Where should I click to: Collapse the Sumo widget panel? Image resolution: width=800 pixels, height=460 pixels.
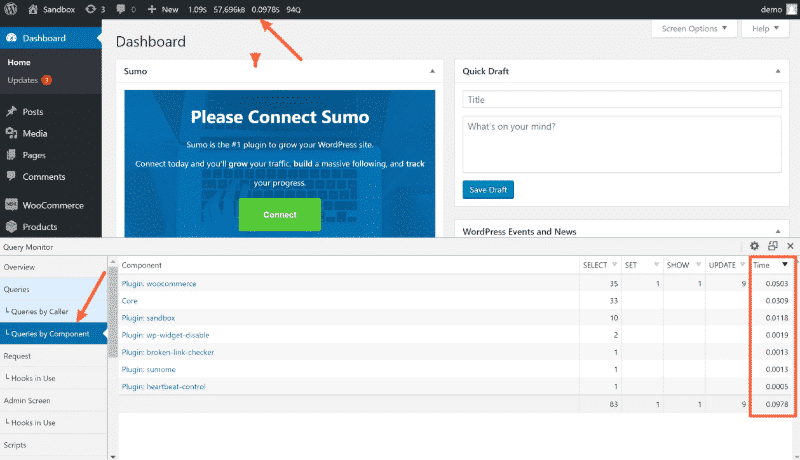pos(432,72)
